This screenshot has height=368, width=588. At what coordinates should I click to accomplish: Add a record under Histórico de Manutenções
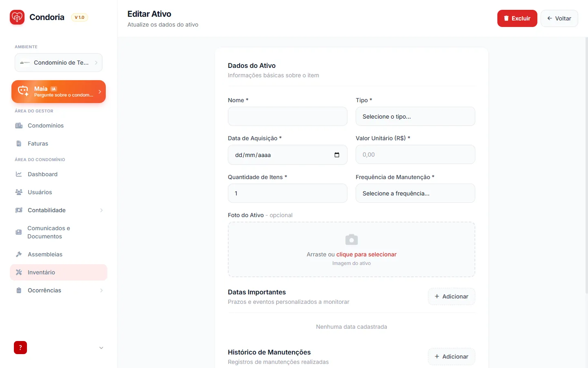[451, 357]
